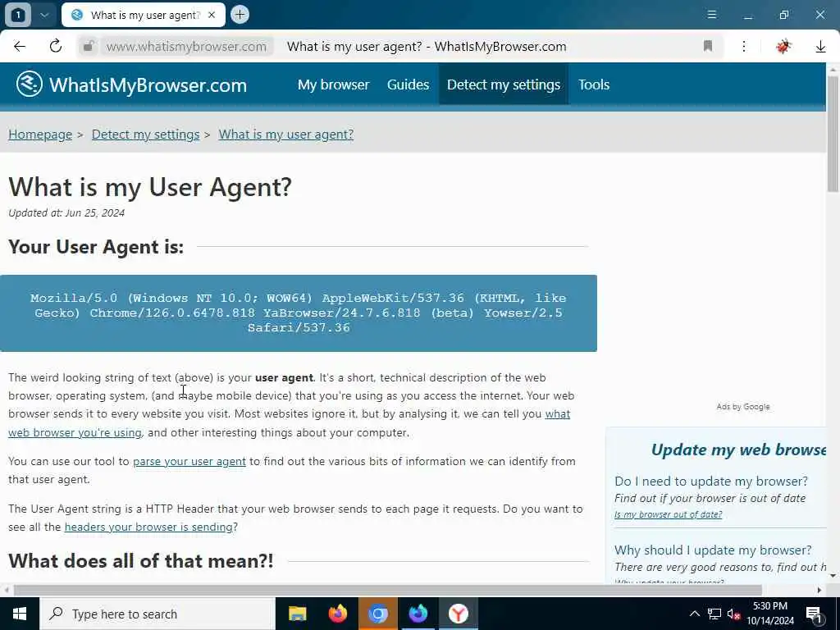The height and width of the screenshot is (630, 840).
Task: Follow 'What is my user agent?' breadcrumb link
Action: (286, 135)
